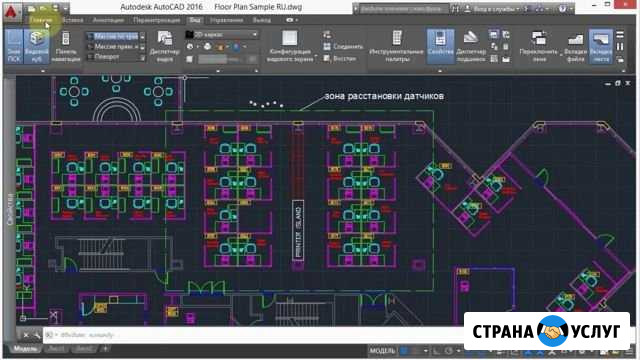Click in the command line input field
Screen dimensions: 640x360
253,335
